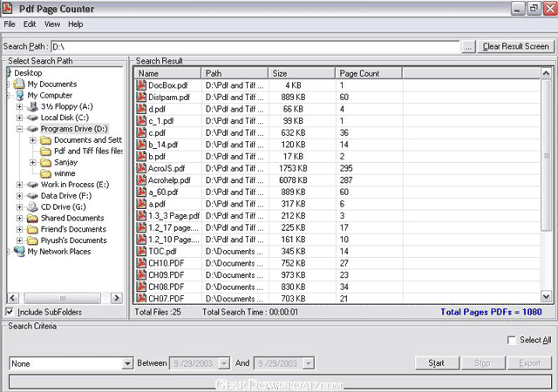Open the Edit menu
The width and height of the screenshot is (558, 392).
click(30, 24)
